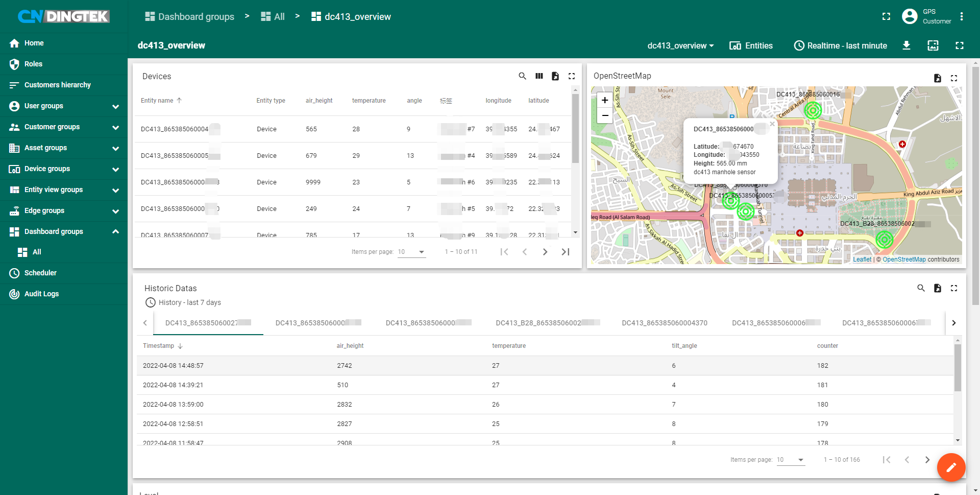
Task: Expand Devices widget to fullscreen
Action: (572, 76)
